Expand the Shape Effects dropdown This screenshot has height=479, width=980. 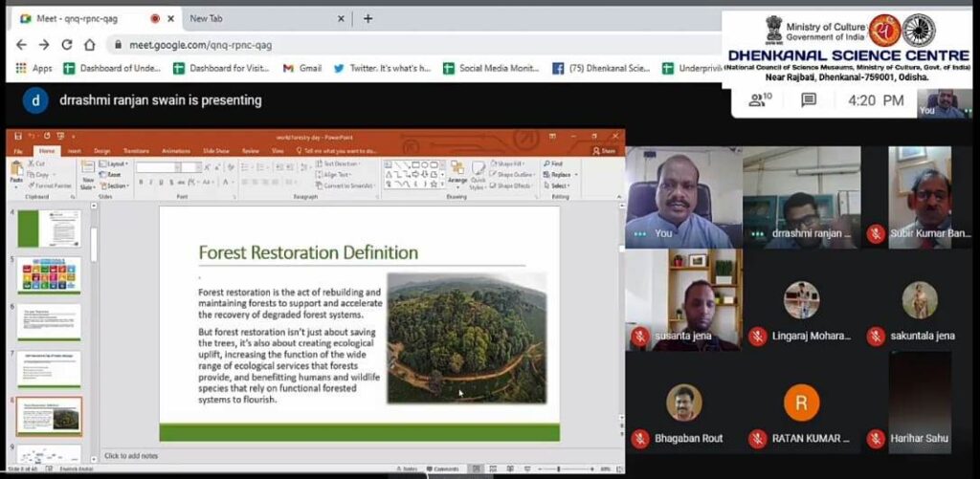pyautogui.click(x=511, y=185)
